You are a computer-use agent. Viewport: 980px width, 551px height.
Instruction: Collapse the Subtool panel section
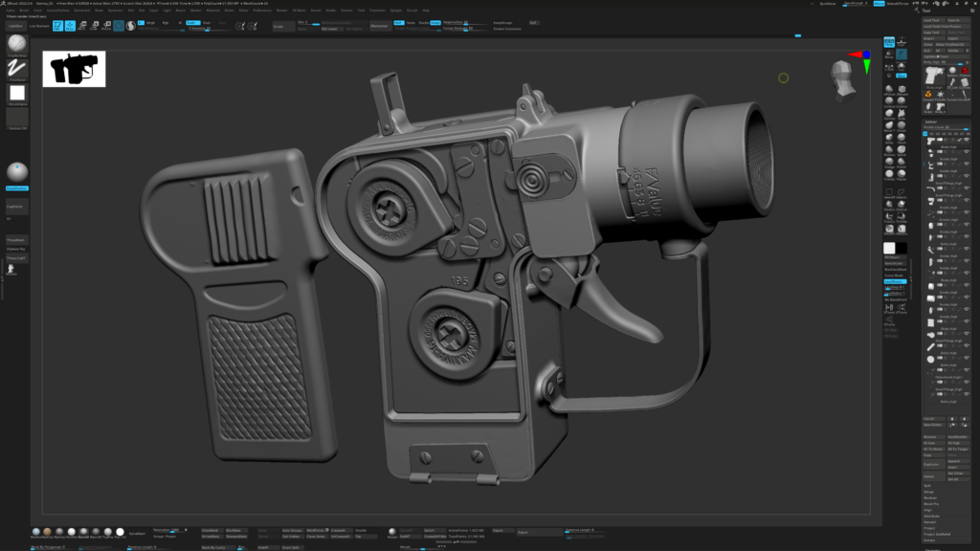(931, 122)
